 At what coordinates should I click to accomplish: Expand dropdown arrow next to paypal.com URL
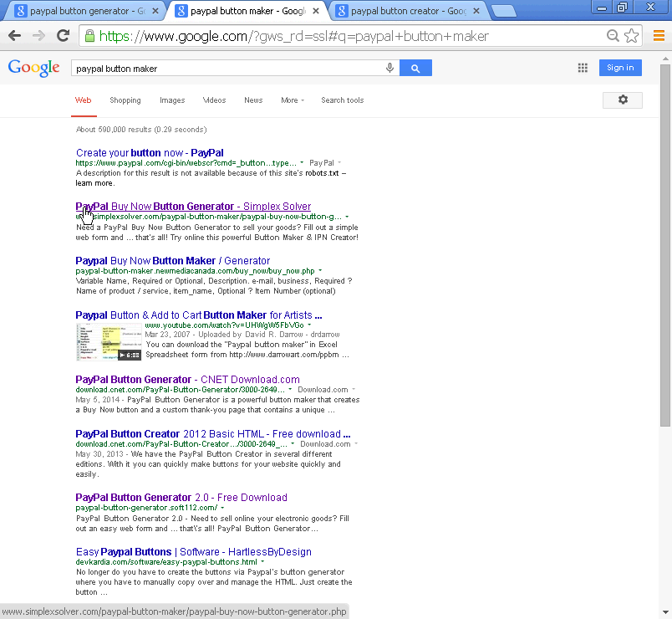pos(302,163)
